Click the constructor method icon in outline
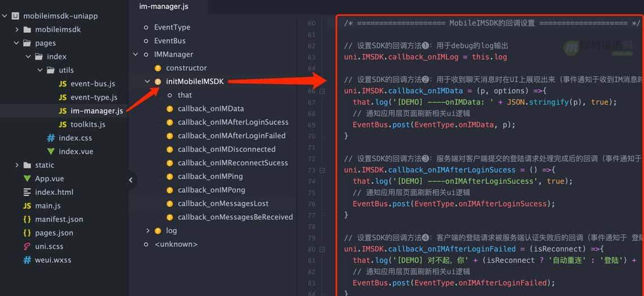Viewport: 644px width, 296px height. tap(157, 68)
